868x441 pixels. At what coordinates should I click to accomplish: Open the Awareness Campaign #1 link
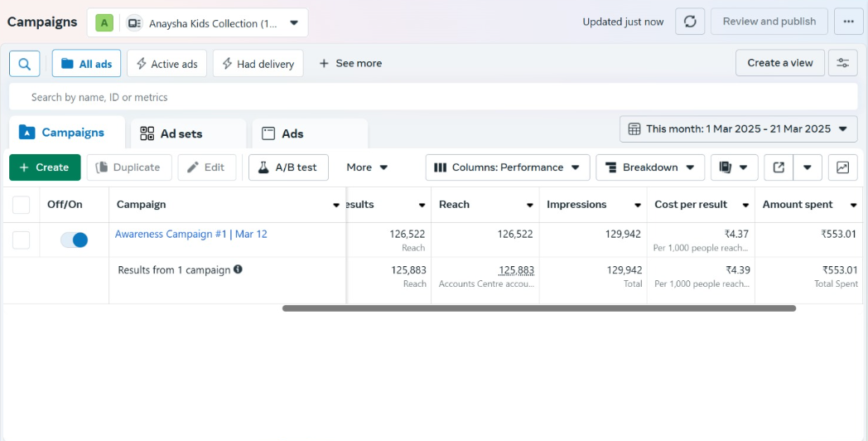tap(190, 235)
